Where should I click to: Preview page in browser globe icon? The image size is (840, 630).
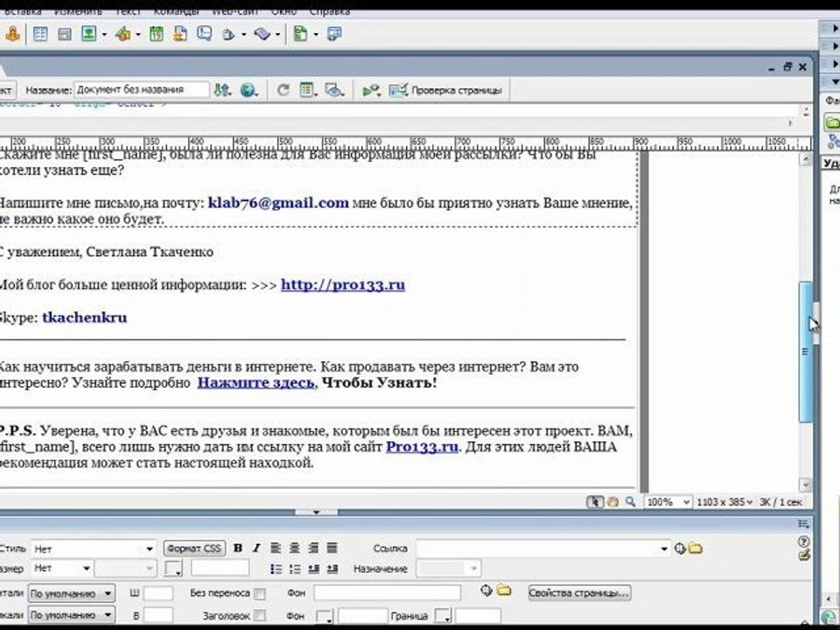(248, 90)
